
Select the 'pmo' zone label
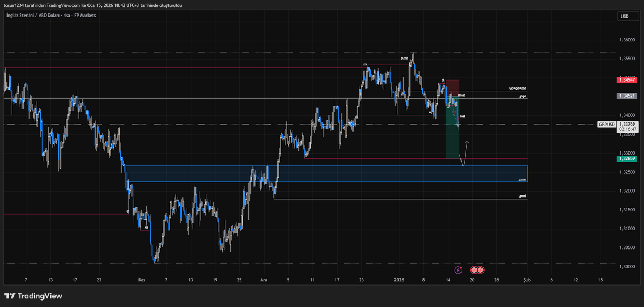click(x=523, y=180)
